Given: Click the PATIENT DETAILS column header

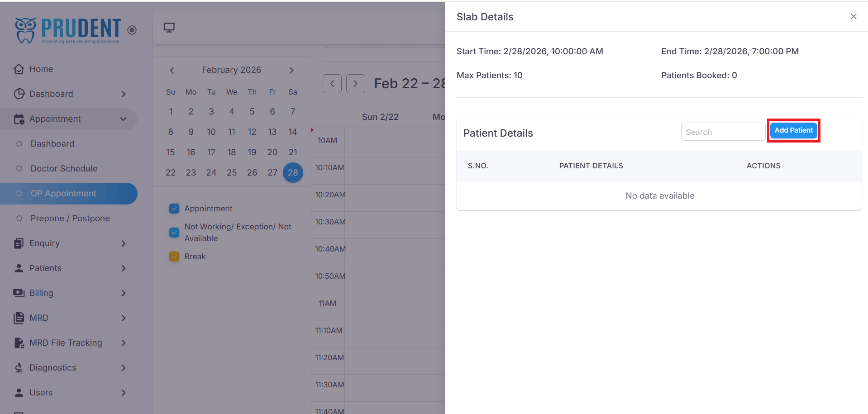Looking at the screenshot, I should (591, 166).
